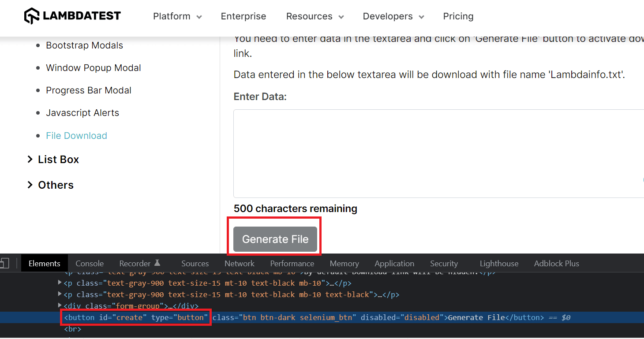644x339 pixels.
Task: Switch to the Network tab
Action: 240,263
